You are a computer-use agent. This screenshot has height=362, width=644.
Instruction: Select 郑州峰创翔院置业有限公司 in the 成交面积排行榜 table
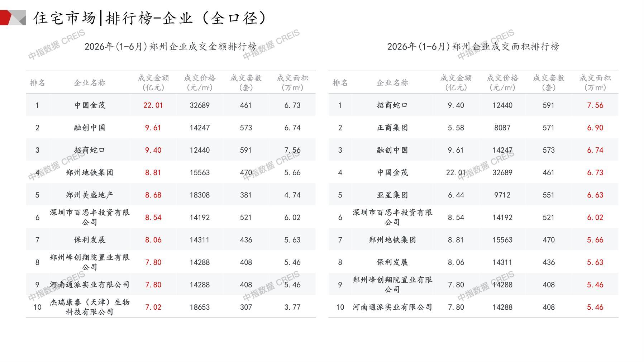tap(392, 285)
